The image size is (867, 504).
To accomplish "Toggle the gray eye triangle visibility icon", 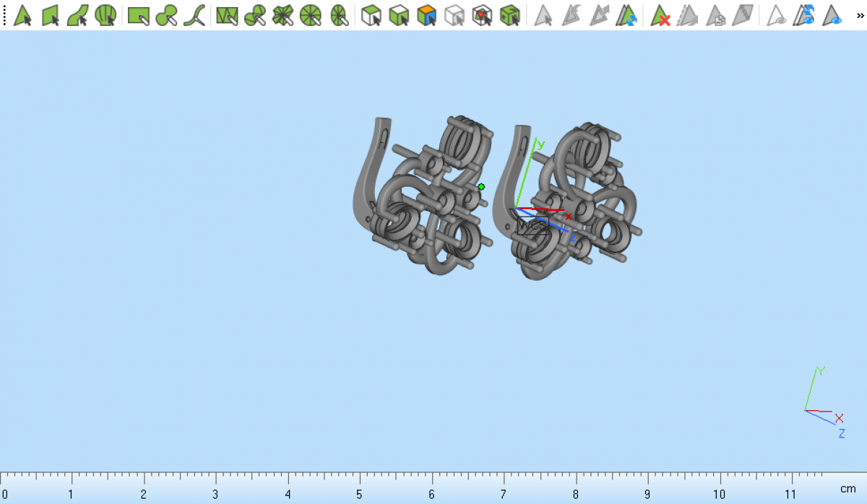I will 777,14.
